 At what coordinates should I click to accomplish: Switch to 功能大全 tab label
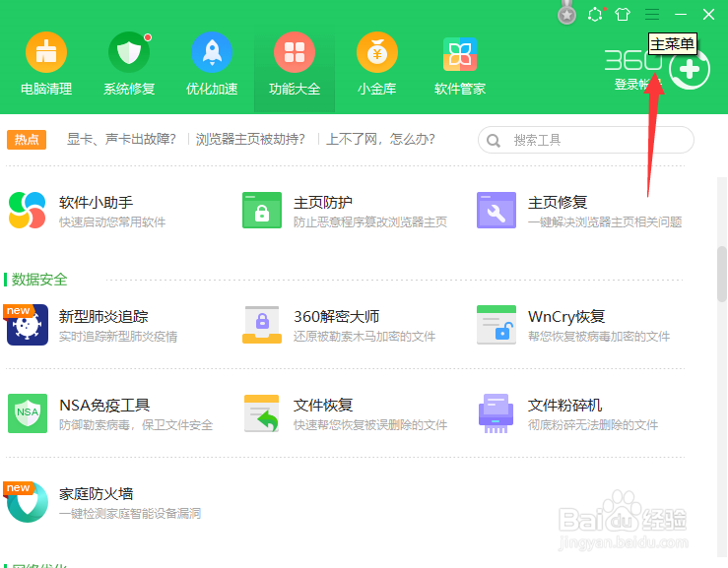click(295, 89)
